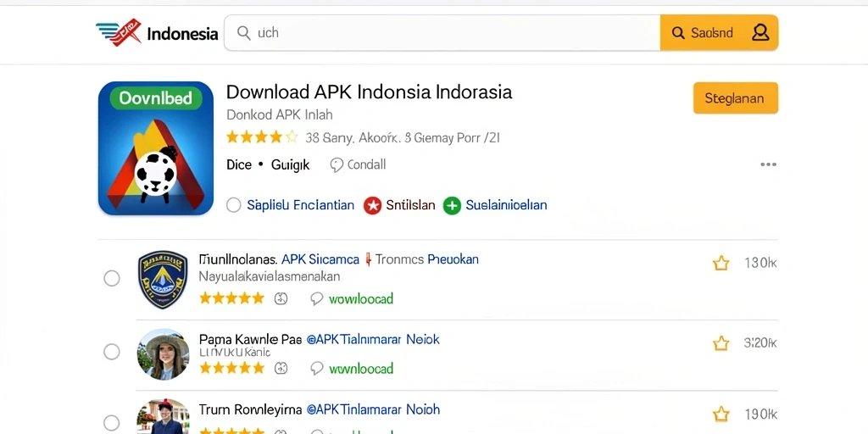Select the radio button for the Pama Kawnle Pae row
868x434 pixels.
tap(112, 352)
